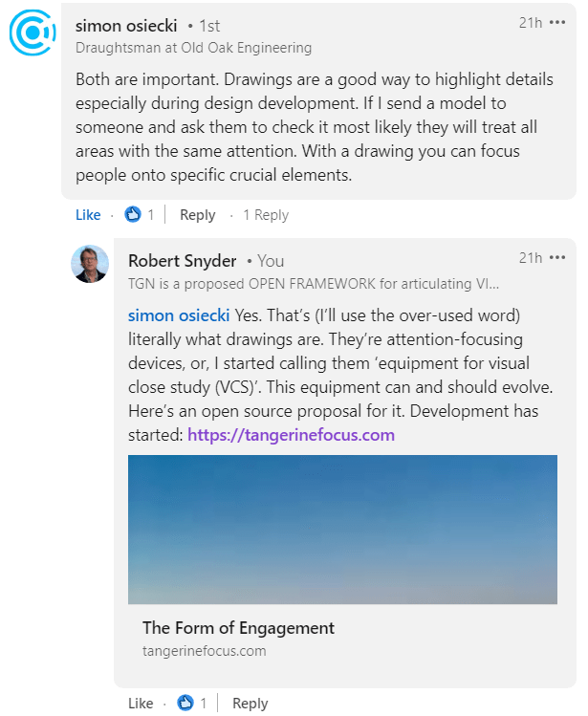Open Robert Snyder's profile photo
This screenshot has height=716, width=588.
pos(90,264)
